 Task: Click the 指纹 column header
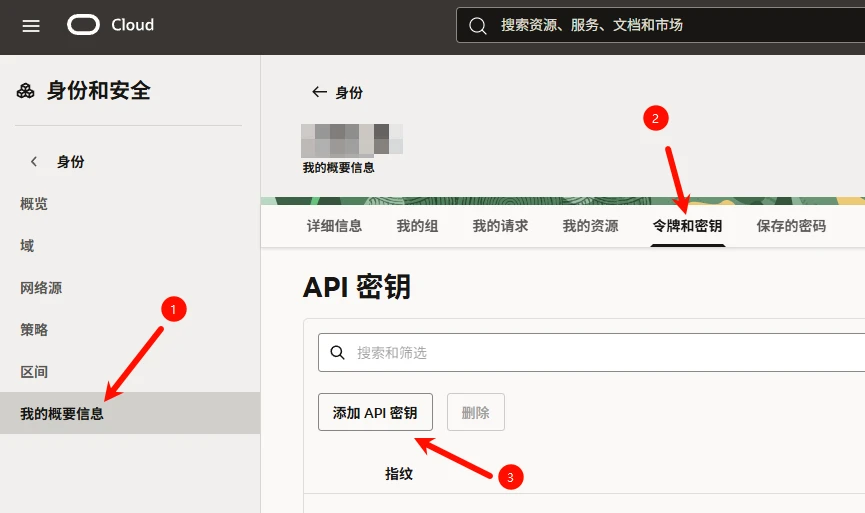click(x=399, y=474)
